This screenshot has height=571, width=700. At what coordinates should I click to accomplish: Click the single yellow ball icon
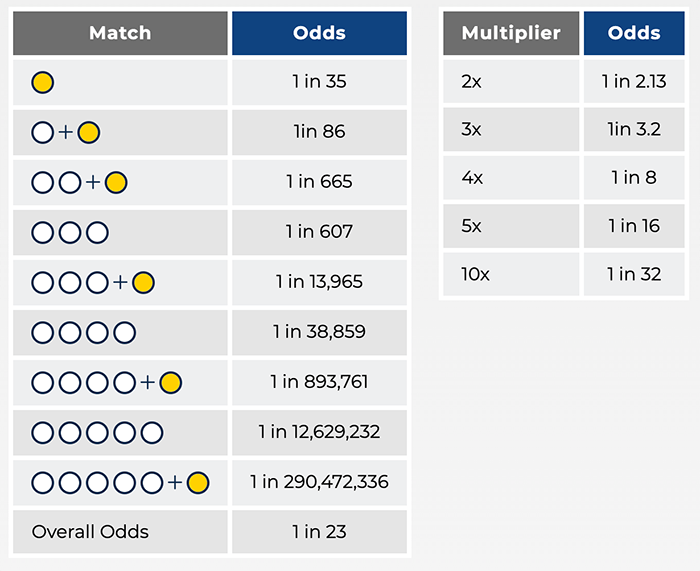click(x=43, y=82)
